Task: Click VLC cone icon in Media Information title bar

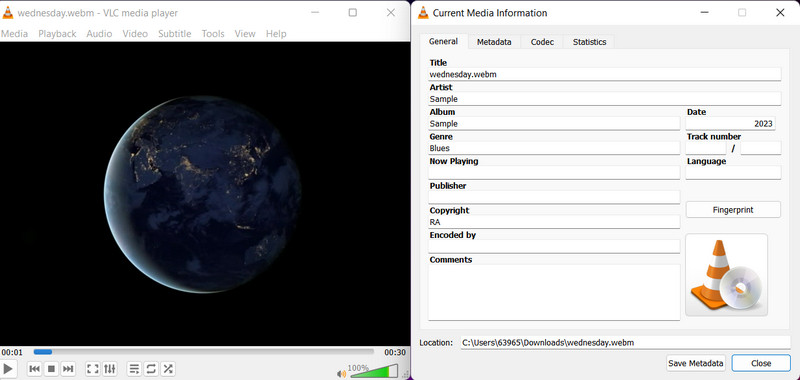Action: 423,13
